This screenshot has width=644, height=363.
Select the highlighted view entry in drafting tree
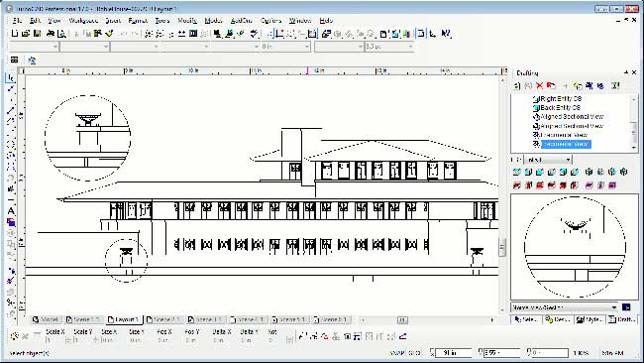coord(566,144)
